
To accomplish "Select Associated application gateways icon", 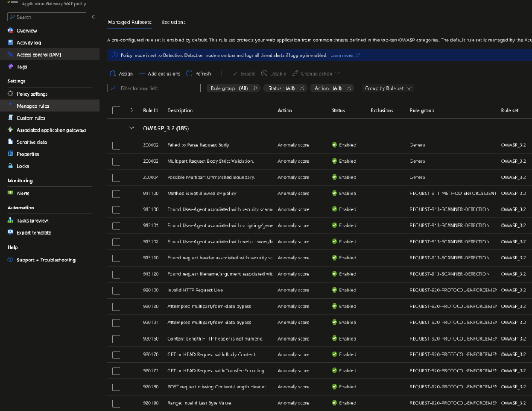I will [x=11, y=130].
